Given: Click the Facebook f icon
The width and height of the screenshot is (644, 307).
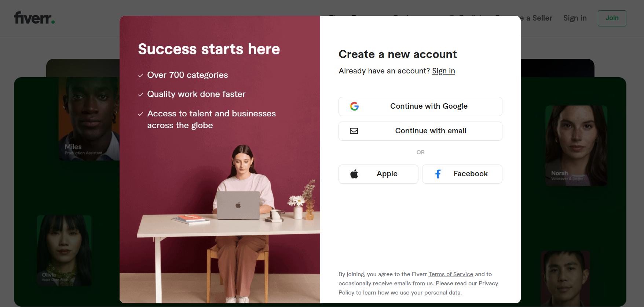Looking at the screenshot, I should [438, 174].
